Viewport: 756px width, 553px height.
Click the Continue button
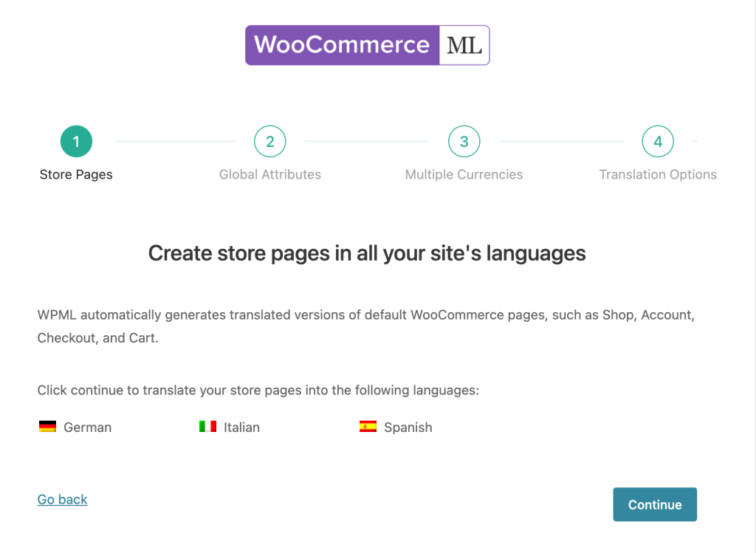(654, 504)
